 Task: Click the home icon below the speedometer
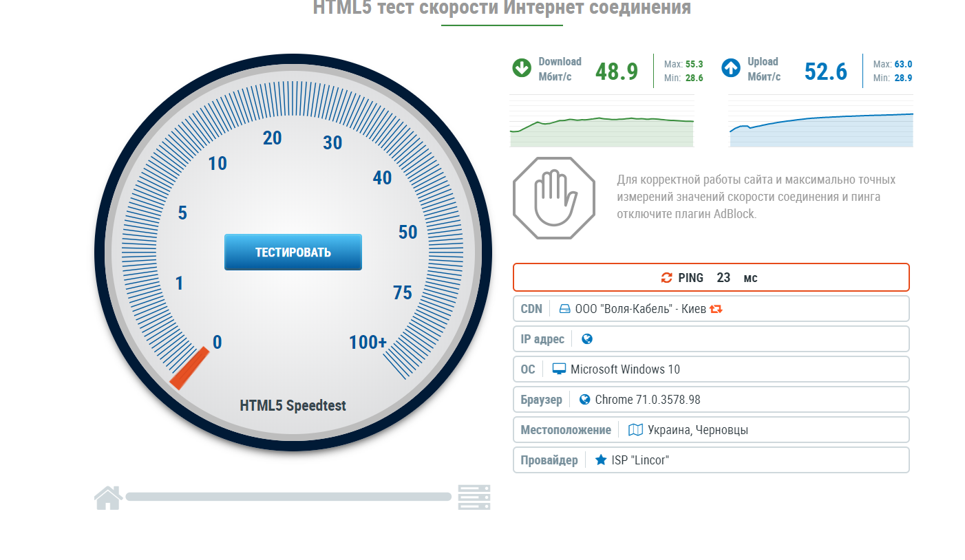[108, 497]
